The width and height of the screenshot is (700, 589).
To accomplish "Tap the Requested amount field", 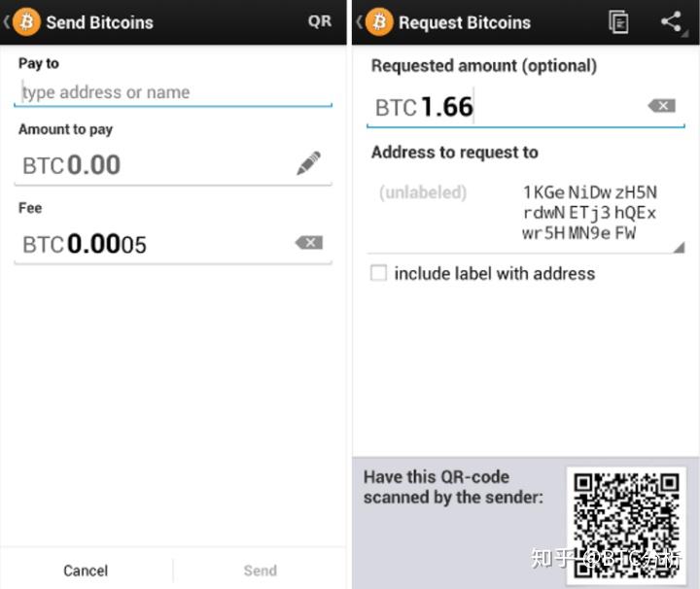I will coord(506,106).
